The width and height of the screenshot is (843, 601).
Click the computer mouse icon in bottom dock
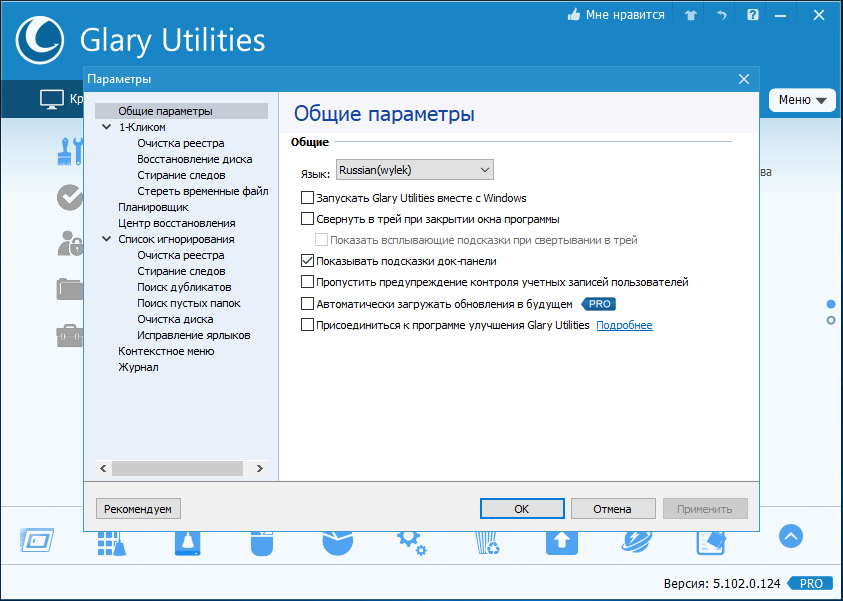tap(262, 543)
